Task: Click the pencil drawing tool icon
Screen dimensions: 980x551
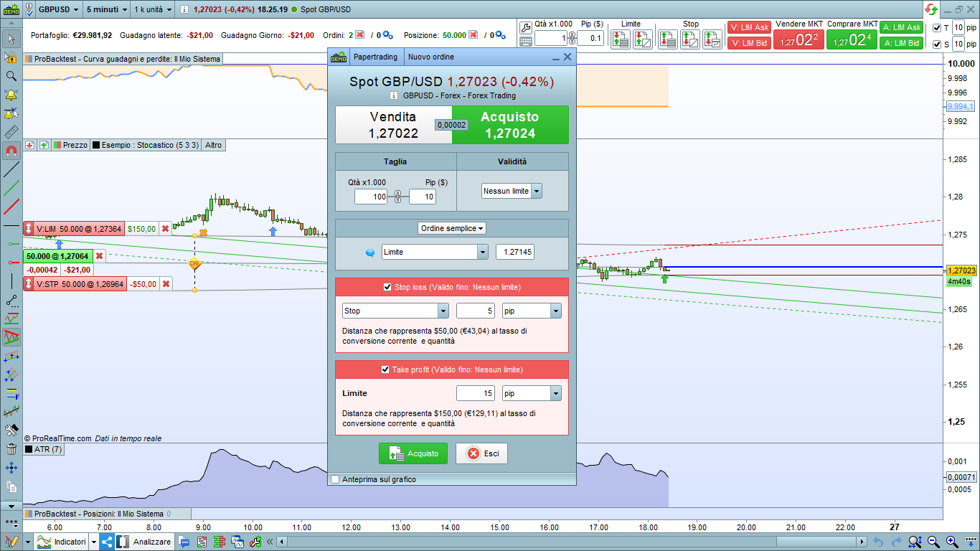Action: (x=11, y=542)
